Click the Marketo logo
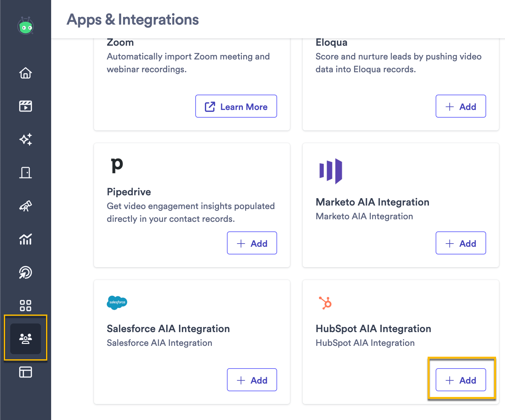This screenshot has height=420, width=505. [x=331, y=171]
